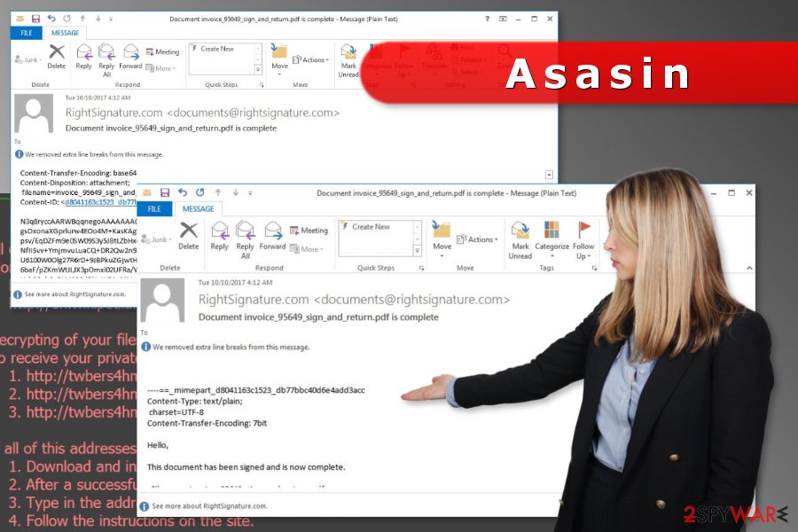
Task: Open FILE tab in front message window
Action: pyautogui.click(x=154, y=208)
